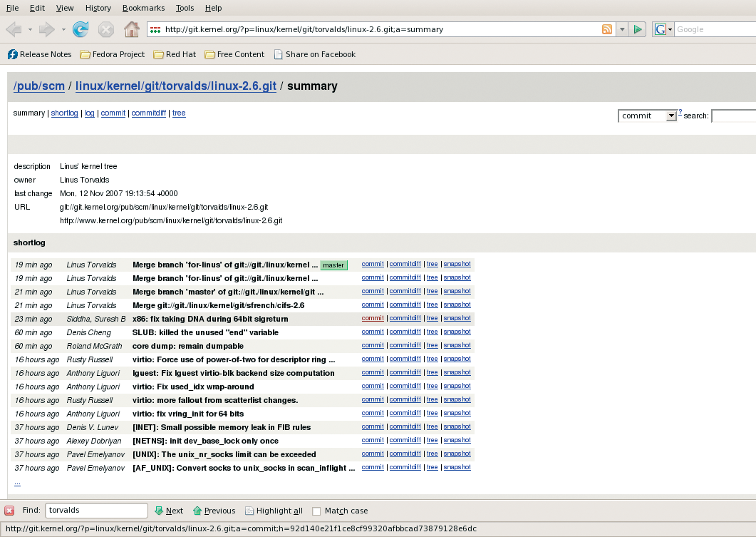Click the browser Forward arrow button
The width and height of the screenshot is (756, 537).
coord(46,29)
